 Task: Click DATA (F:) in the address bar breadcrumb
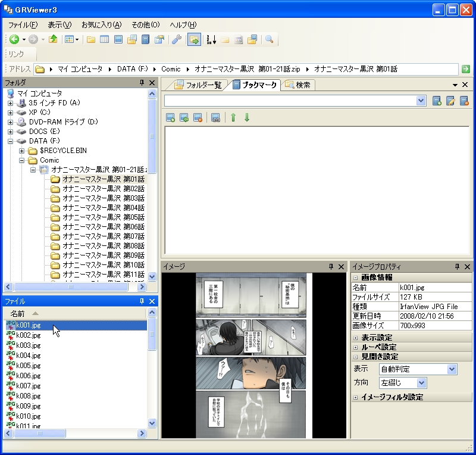coord(133,69)
